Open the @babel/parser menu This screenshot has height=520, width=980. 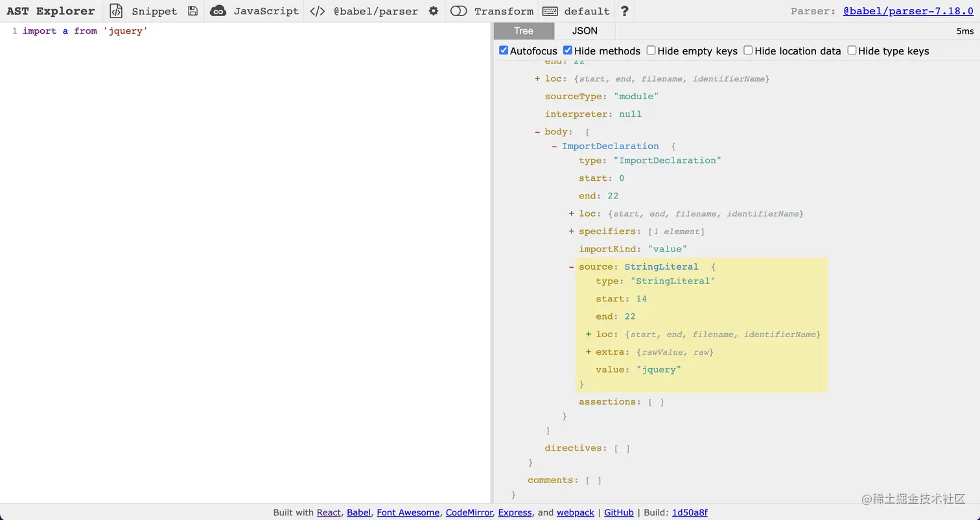coord(375,11)
